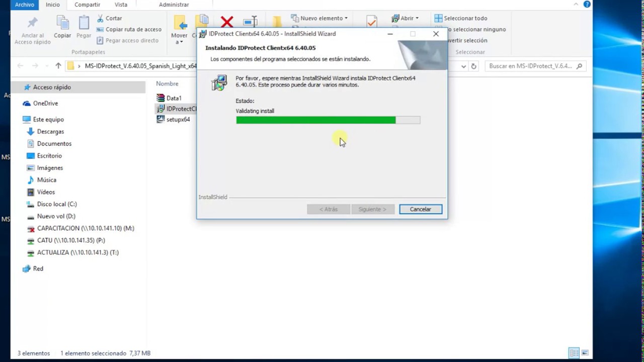The height and width of the screenshot is (362, 644).
Task: Select CATU network drive (P:)
Action: pyautogui.click(x=71, y=240)
